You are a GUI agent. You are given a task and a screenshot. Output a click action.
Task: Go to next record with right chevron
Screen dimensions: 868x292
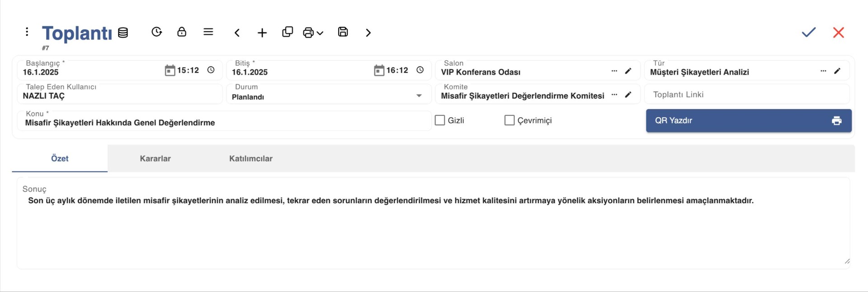368,33
